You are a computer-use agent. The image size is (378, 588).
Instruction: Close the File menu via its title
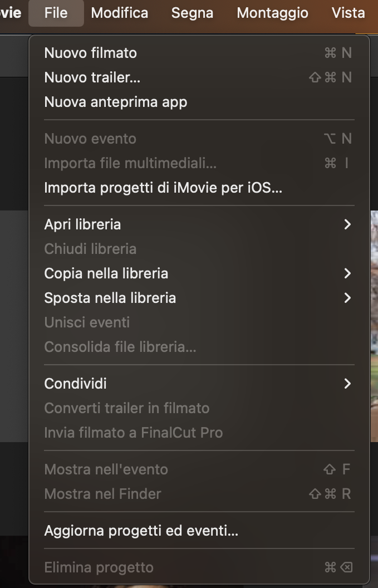point(56,13)
